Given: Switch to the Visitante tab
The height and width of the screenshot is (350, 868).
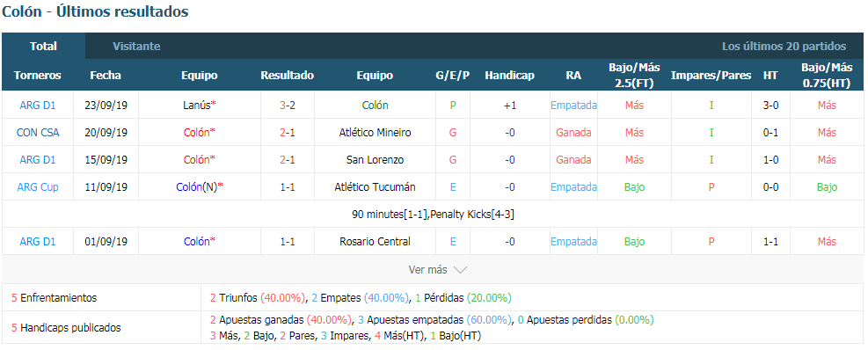Looking at the screenshot, I should (x=136, y=47).
